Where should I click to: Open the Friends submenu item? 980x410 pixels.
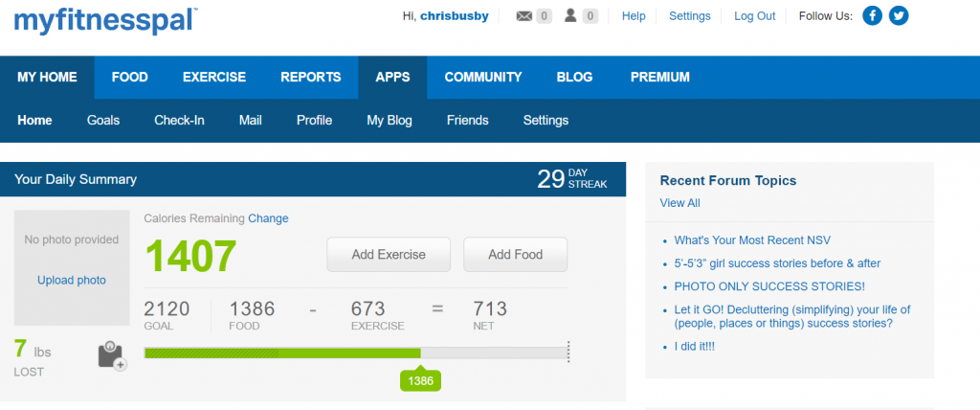pyautogui.click(x=467, y=120)
